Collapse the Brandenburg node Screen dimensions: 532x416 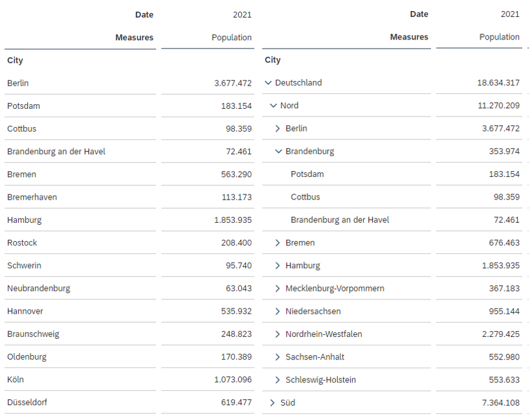pos(278,151)
